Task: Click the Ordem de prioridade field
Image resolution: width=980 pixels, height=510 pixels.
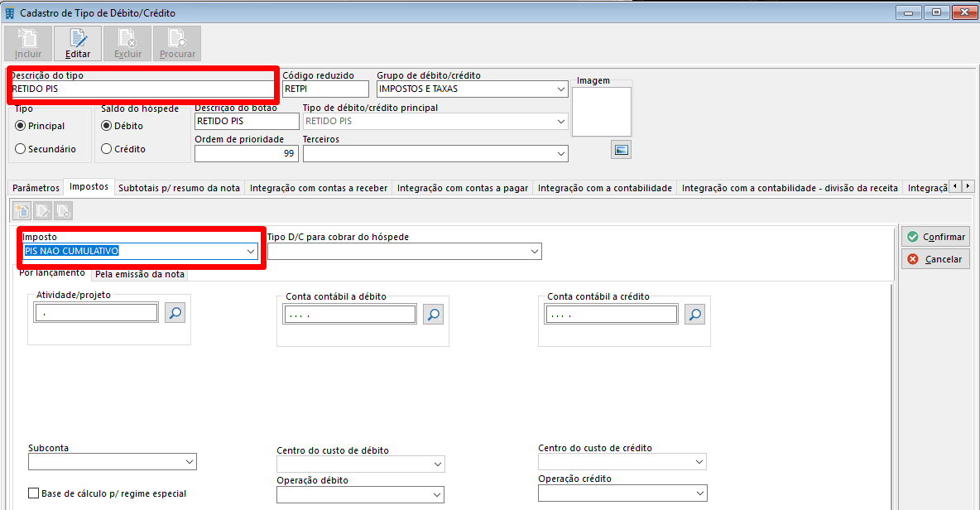Action: click(x=247, y=154)
